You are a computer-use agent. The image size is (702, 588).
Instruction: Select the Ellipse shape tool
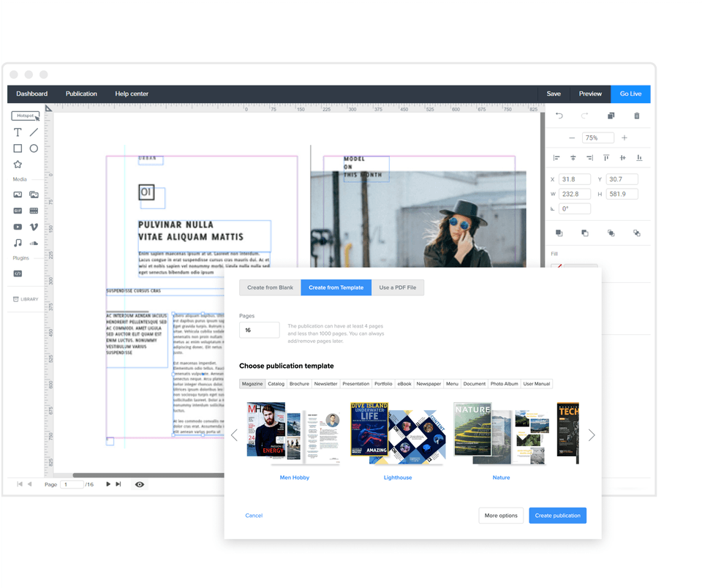(x=33, y=148)
